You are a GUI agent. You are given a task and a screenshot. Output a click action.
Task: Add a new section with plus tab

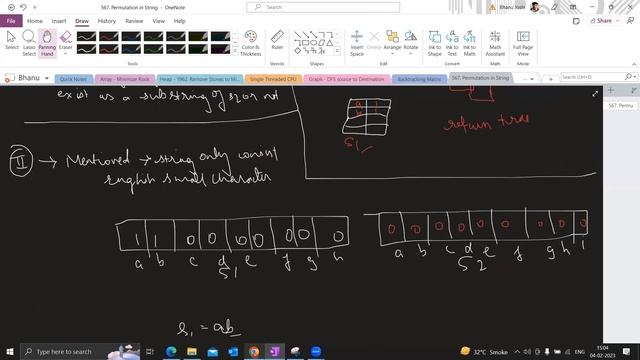coord(551,79)
